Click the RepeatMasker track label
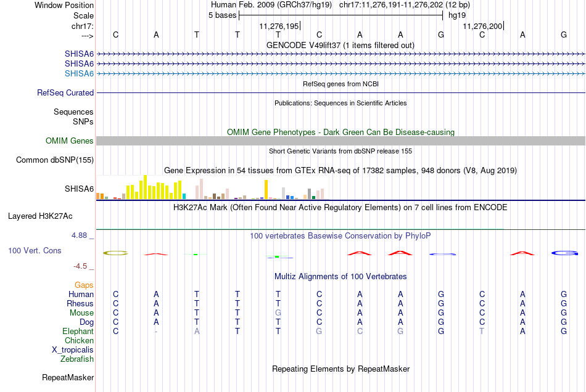Image resolution: width=586 pixels, height=392 pixels. (68, 378)
